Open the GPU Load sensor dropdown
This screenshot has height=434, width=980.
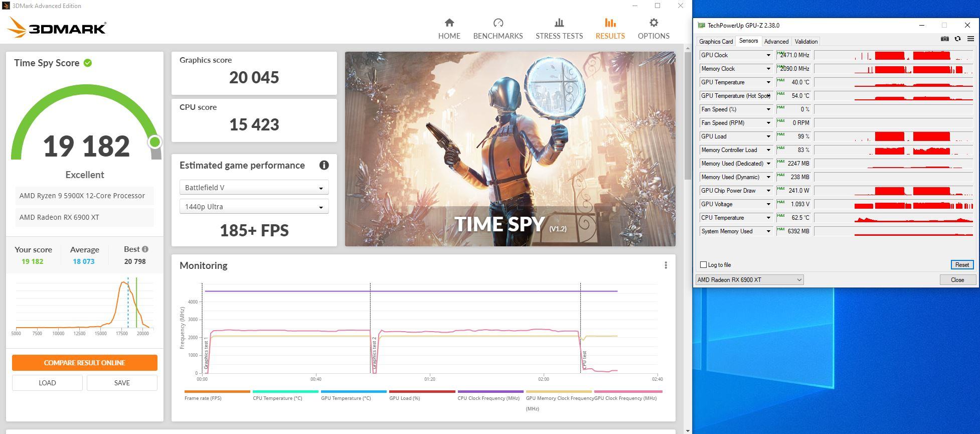(768, 136)
